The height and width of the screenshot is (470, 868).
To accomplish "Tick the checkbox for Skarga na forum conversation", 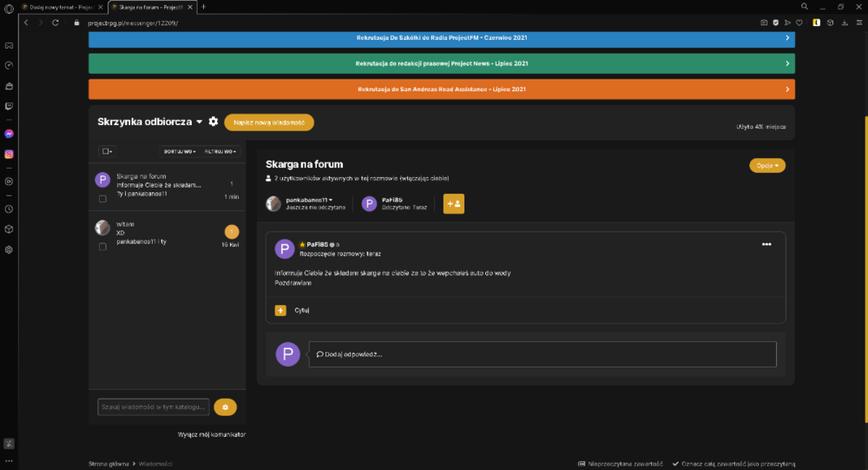I will (x=102, y=198).
